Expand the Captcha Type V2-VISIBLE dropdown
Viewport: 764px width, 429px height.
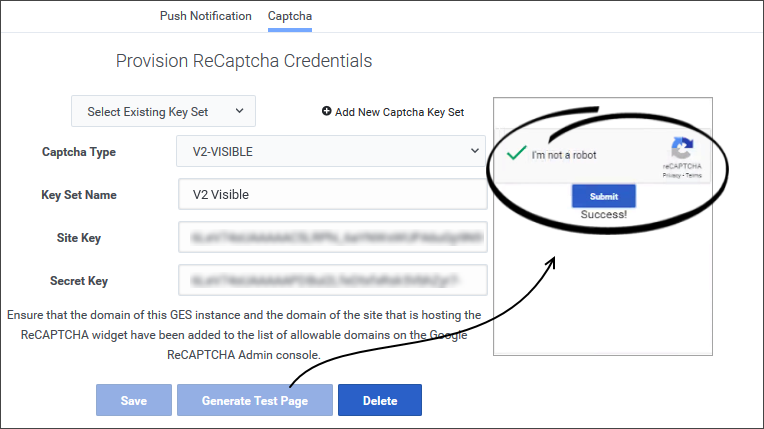tap(330, 152)
